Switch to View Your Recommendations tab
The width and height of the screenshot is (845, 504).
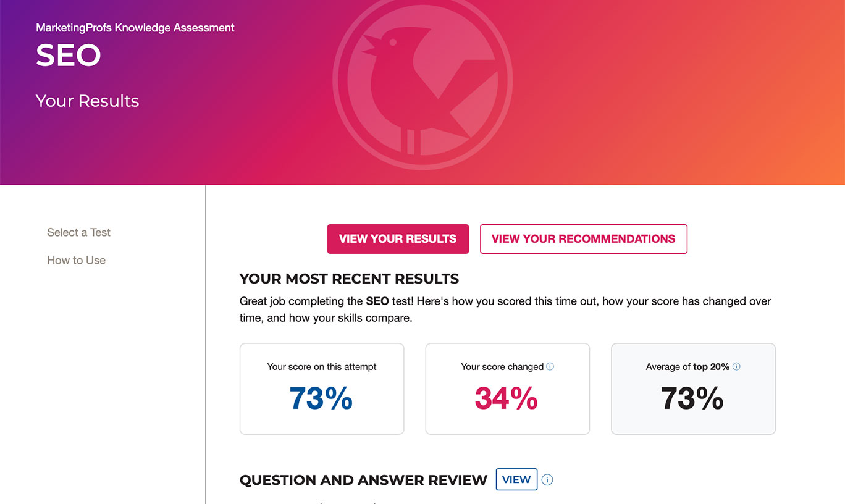(583, 239)
